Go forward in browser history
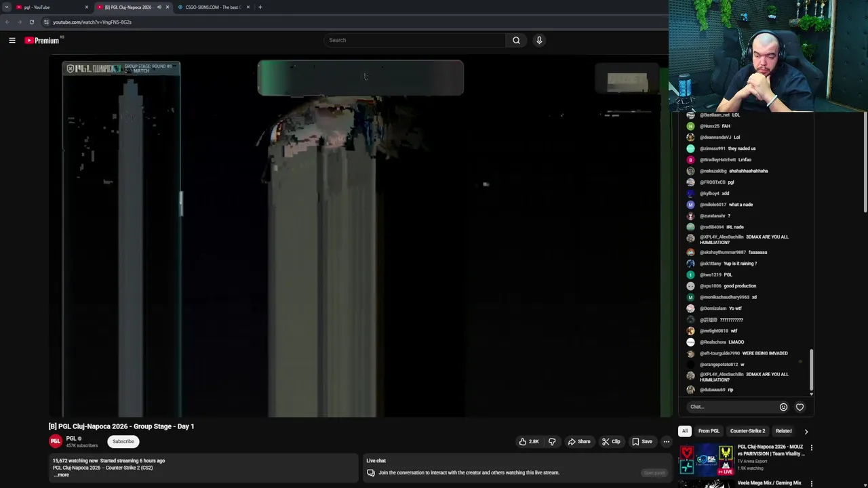 tap(19, 22)
